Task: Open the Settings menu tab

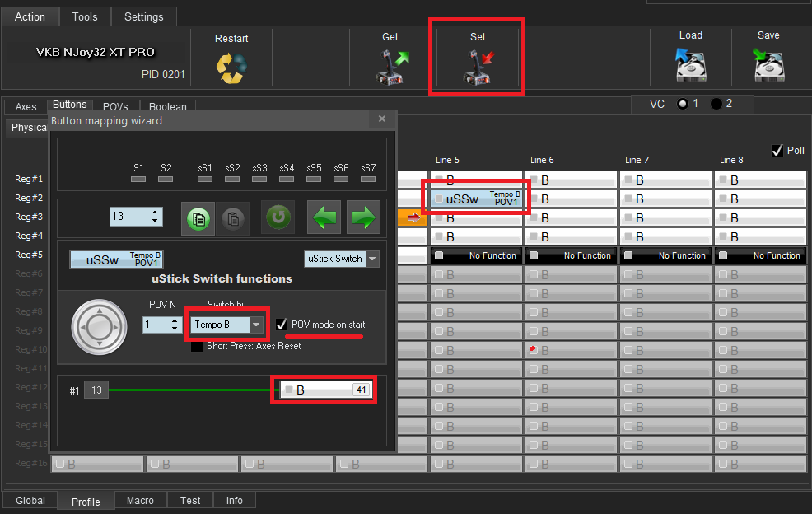Action: tap(144, 16)
